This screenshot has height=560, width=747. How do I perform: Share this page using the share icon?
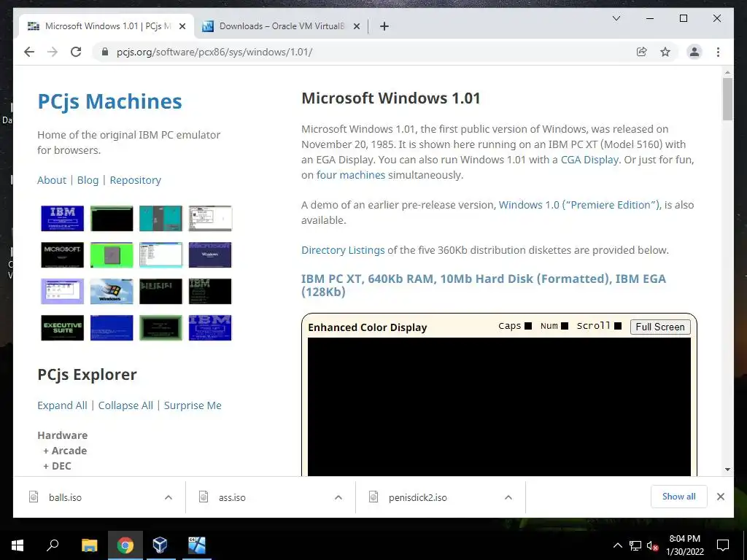(642, 52)
